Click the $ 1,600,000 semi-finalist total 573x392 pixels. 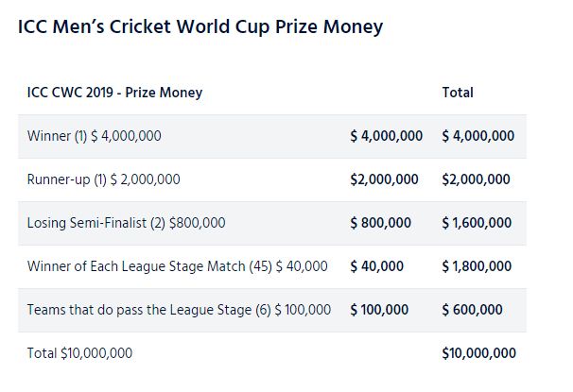(477, 223)
